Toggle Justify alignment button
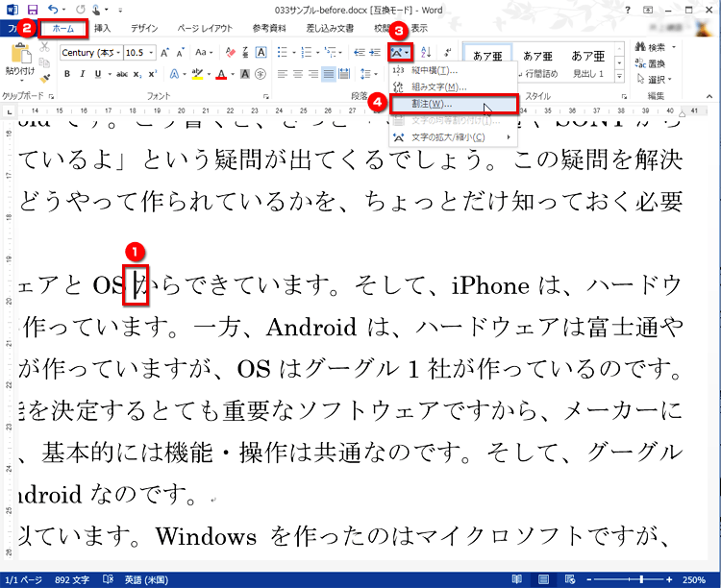Screen dimensions: 721x588 [x=329, y=74]
